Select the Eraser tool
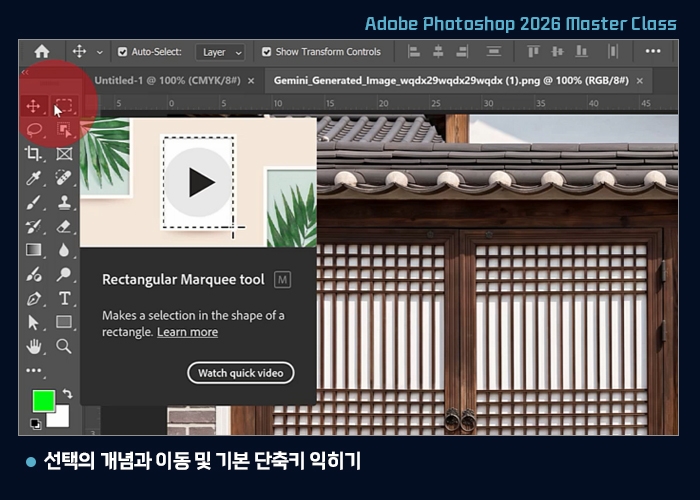 point(64,226)
